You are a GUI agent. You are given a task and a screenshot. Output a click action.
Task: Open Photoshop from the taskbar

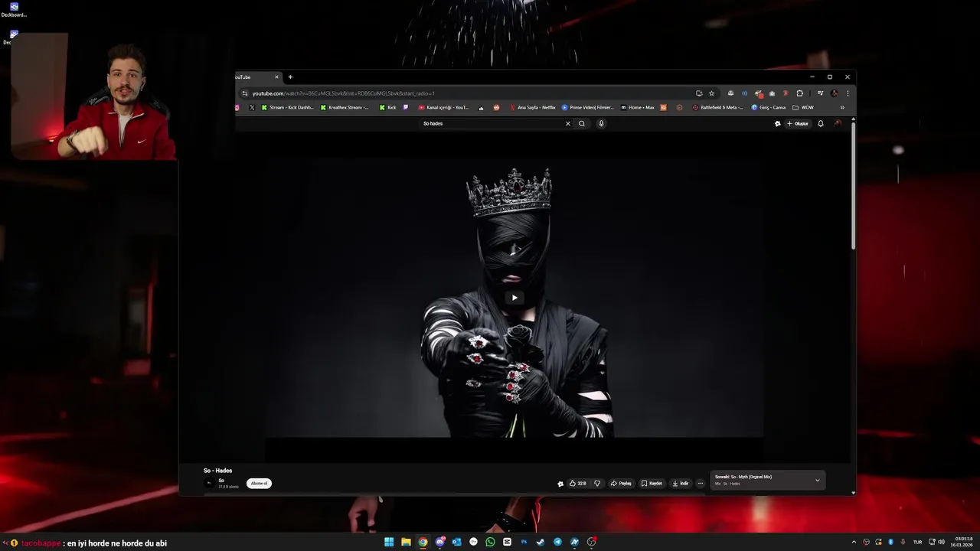coord(524,542)
